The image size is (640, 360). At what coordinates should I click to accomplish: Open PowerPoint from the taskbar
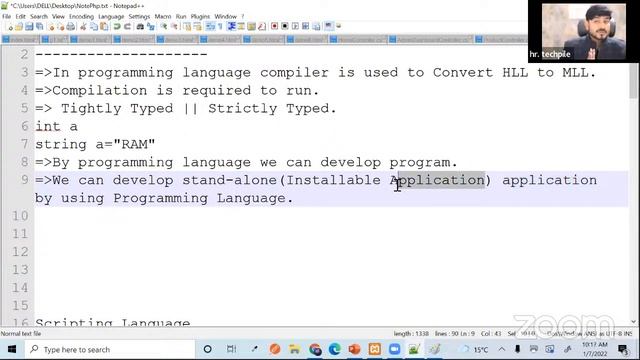coord(354,349)
